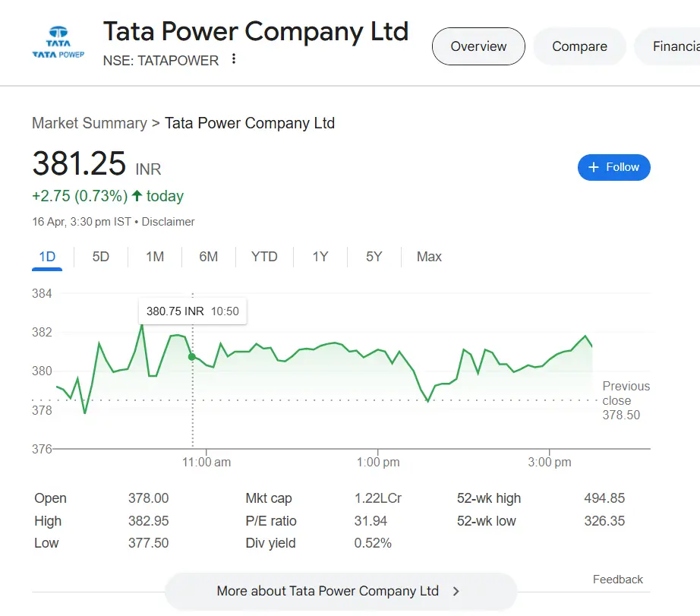
Task: Switch chart to 5Y range
Action: coord(374,257)
